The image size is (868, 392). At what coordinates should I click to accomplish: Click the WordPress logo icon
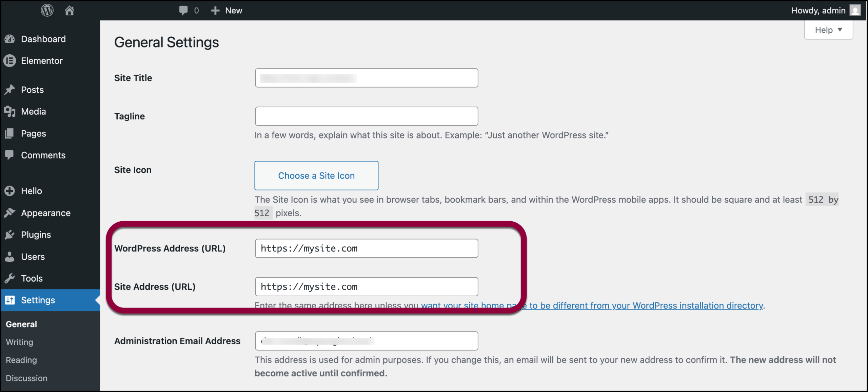tap(47, 10)
